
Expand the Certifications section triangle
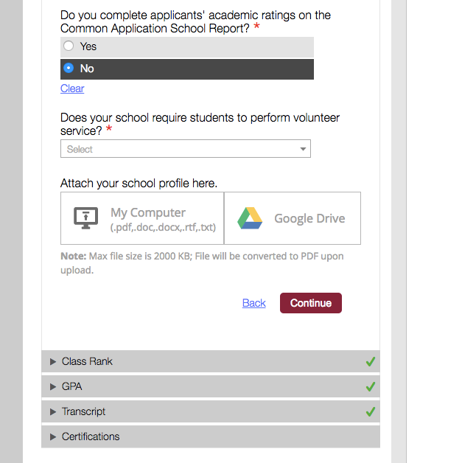52,436
